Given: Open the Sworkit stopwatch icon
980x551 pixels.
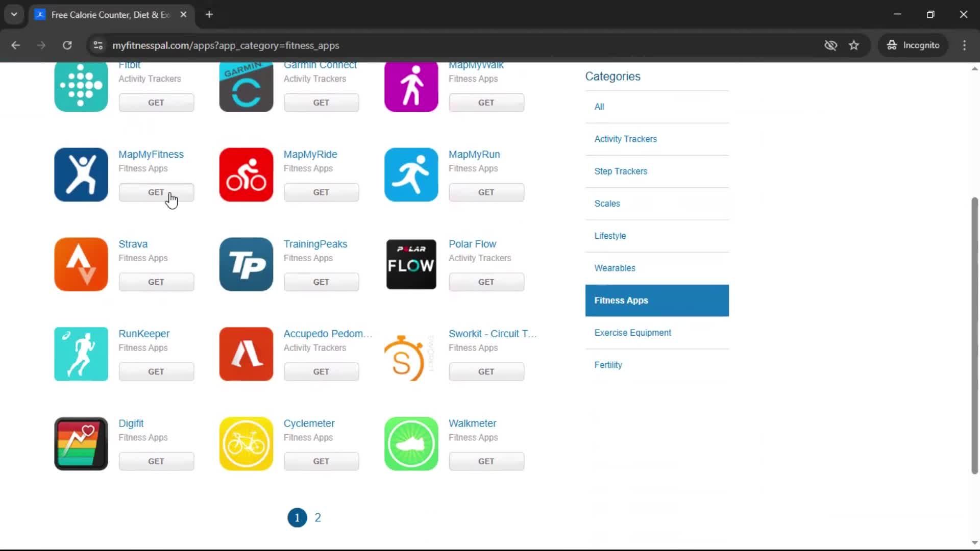Looking at the screenshot, I should pos(408,358).
